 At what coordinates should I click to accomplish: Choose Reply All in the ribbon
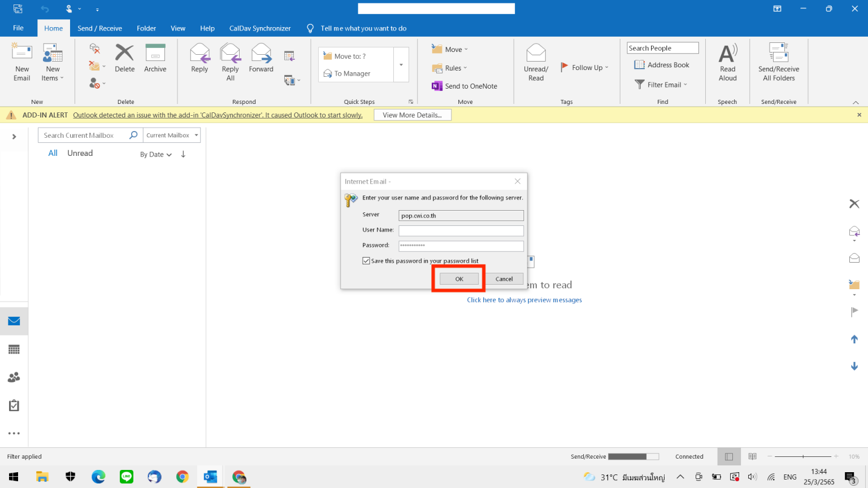click(231, 63)
